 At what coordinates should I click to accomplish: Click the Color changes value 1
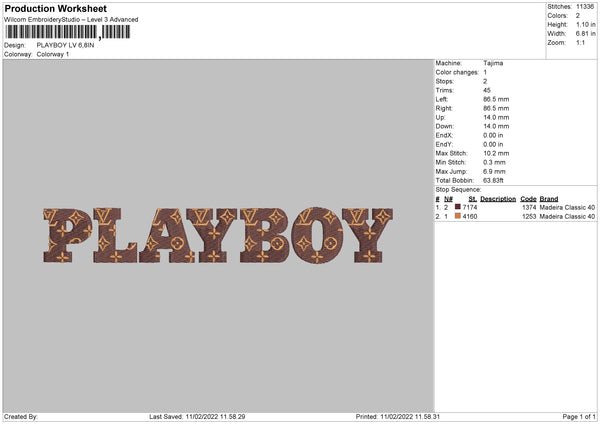tap(485, 72)
